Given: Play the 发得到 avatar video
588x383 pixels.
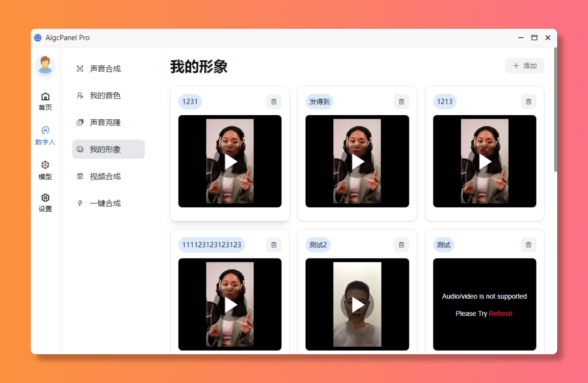Looking at the screenshot, I should click(357, 161).
